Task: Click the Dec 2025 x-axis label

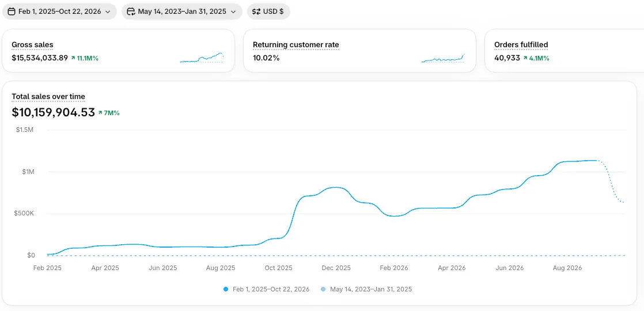Action: 336,268
